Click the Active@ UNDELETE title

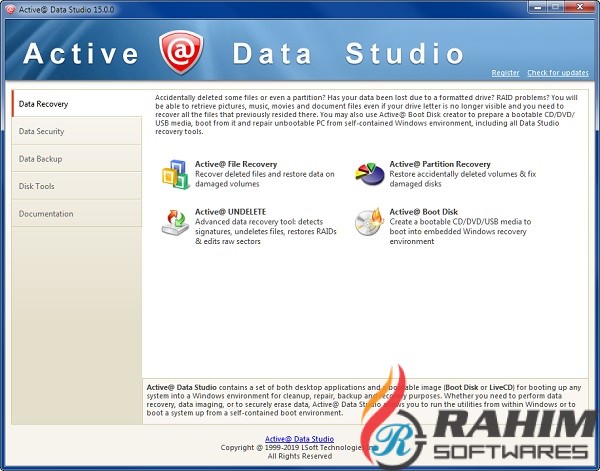point(230,212)
